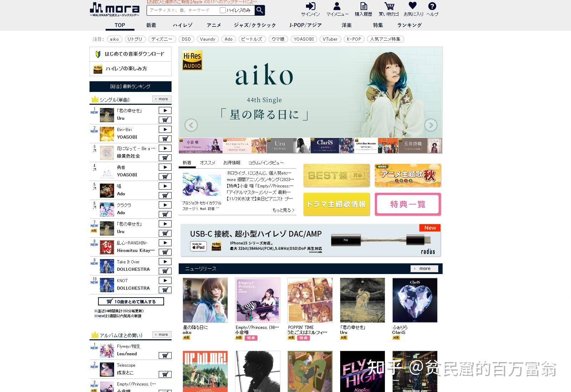Open 星の降る日に aiko album cover
The width and height of the screenshot is (571, 392).
pyautogui.click(x=205, y=300)
